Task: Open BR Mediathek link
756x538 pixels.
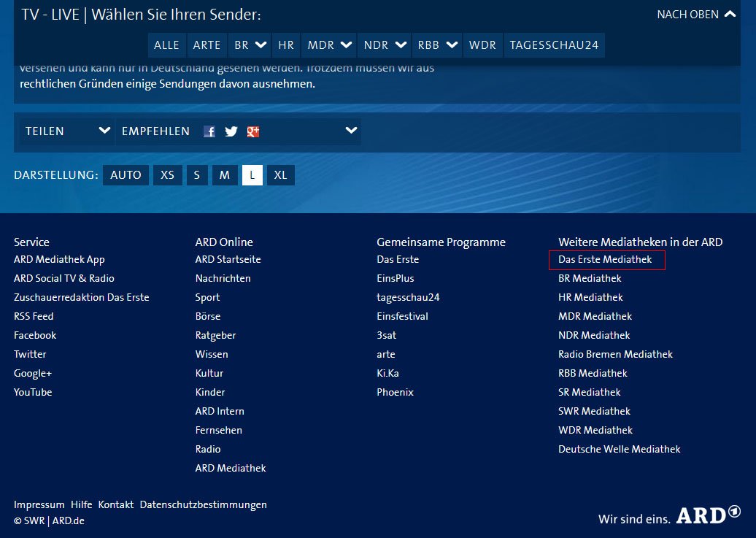Action: click(590, 278)
